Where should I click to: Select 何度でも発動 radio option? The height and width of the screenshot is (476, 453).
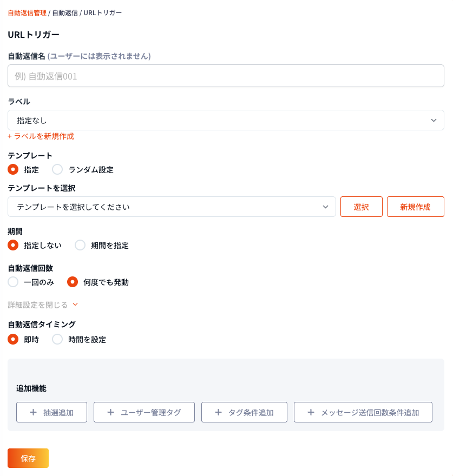tap(73, 282)
